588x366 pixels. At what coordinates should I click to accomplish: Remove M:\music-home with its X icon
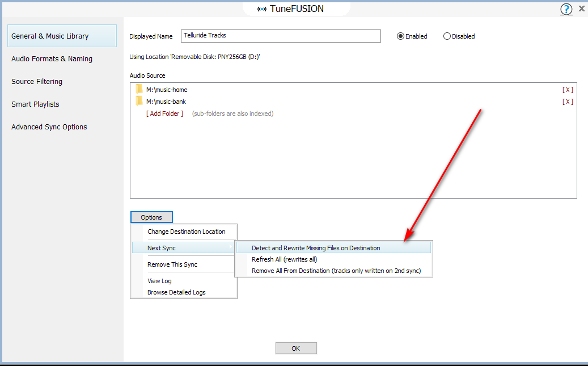[x=568, y=90]
